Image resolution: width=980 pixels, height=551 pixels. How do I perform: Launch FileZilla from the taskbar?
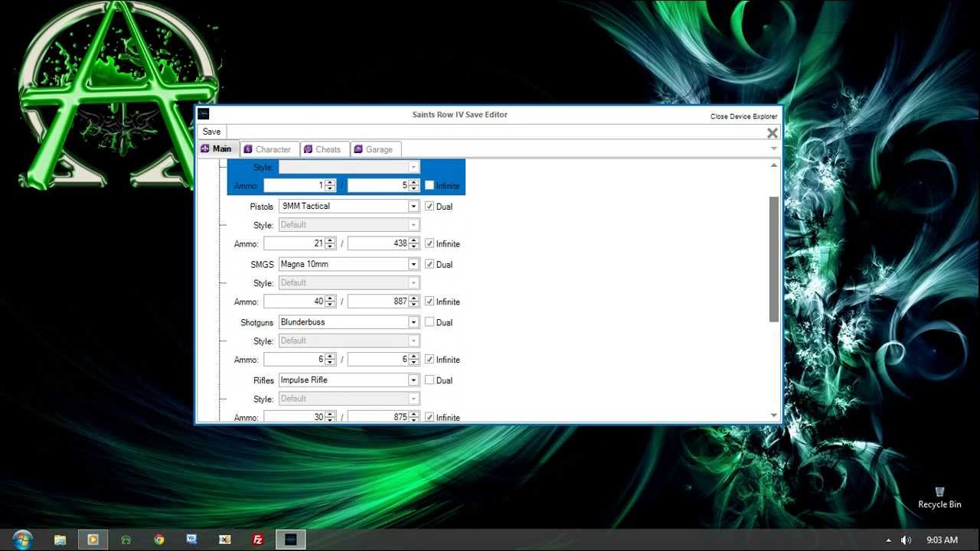(x=258, y=539)
